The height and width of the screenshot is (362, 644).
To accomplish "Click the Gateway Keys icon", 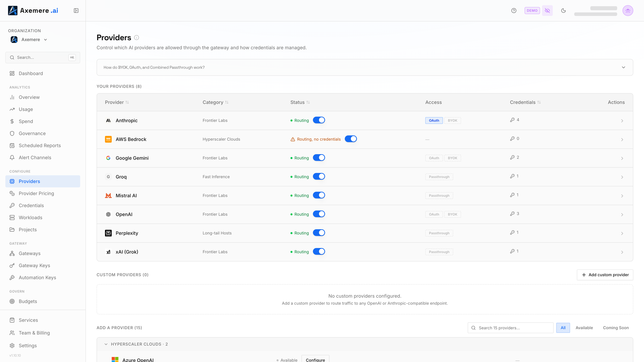I will click(x=12, y=266).
